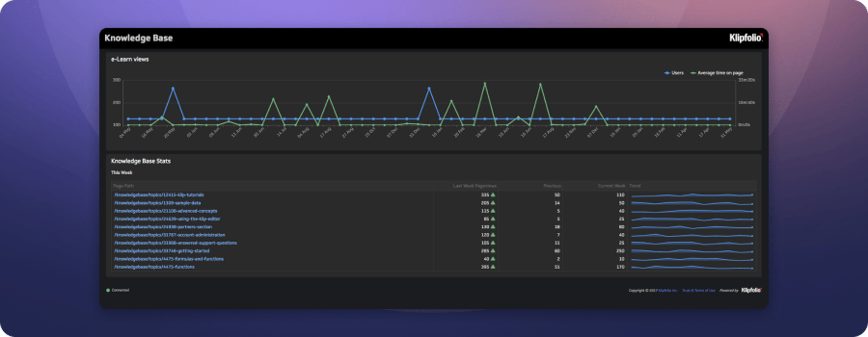Open the using-the-klip-editor topic link
868x337 pixels.
(167, 219)
